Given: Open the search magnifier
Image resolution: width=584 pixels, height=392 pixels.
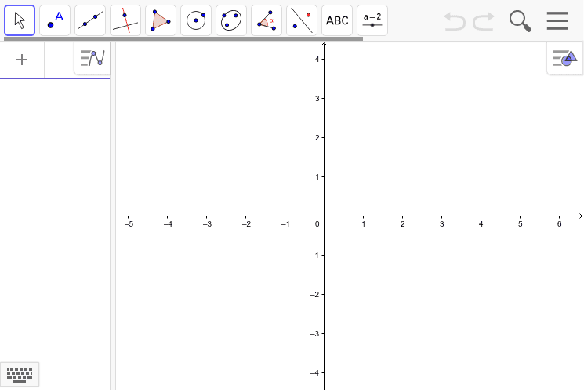Looking at the screenshot, I should [x=520, y=21].
